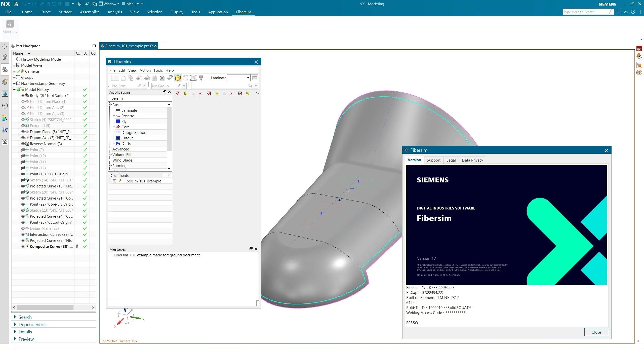Viewport: 644px width, 350px height.
Task: Click the magnifier search icon in Fibersim filter box
Action: (250, 86)
